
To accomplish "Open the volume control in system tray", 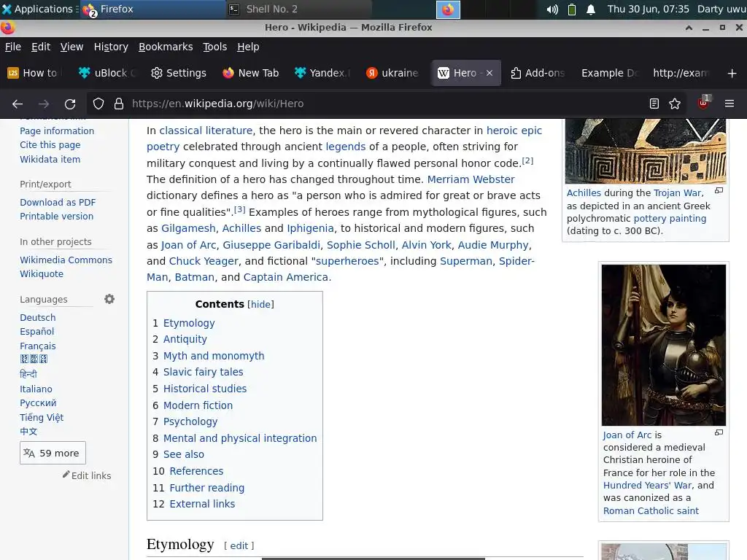I will [x=551, y=9].
